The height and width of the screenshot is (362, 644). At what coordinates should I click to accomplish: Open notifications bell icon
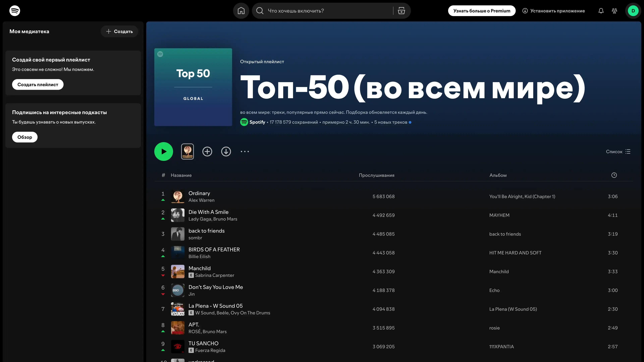[601, 11]
